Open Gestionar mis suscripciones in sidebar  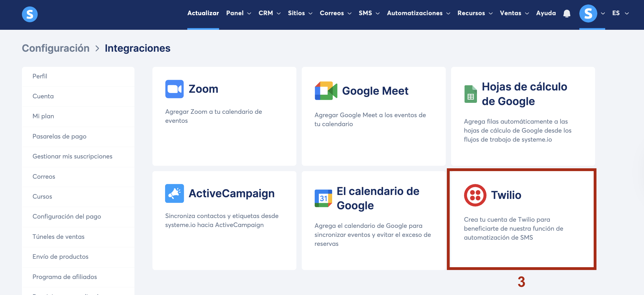(x=78, y=156)
